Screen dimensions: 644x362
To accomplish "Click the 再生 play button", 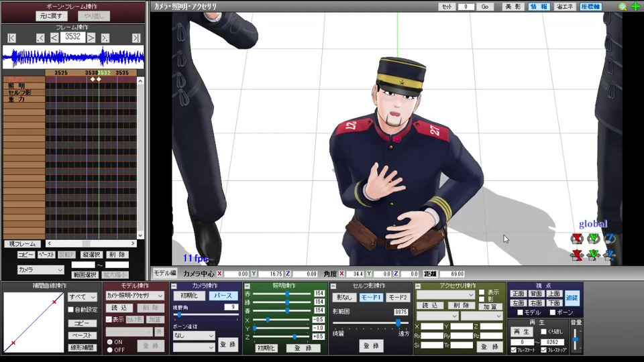I will click(522, 332).
